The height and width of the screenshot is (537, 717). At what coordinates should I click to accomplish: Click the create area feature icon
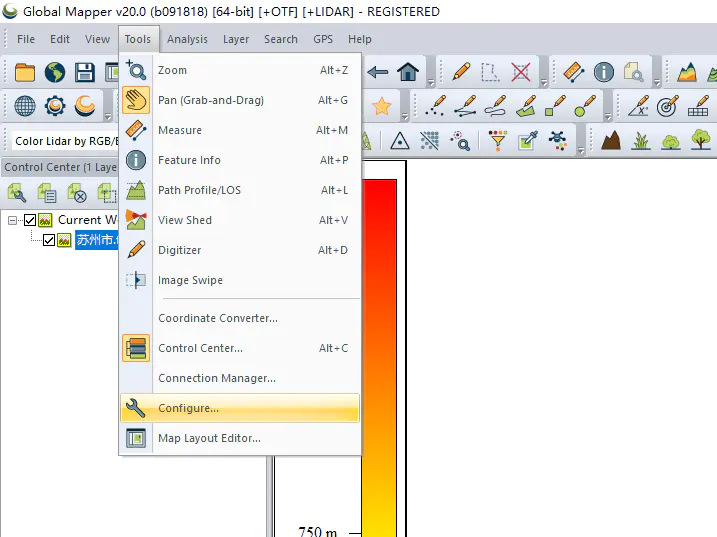click(526, 106)
